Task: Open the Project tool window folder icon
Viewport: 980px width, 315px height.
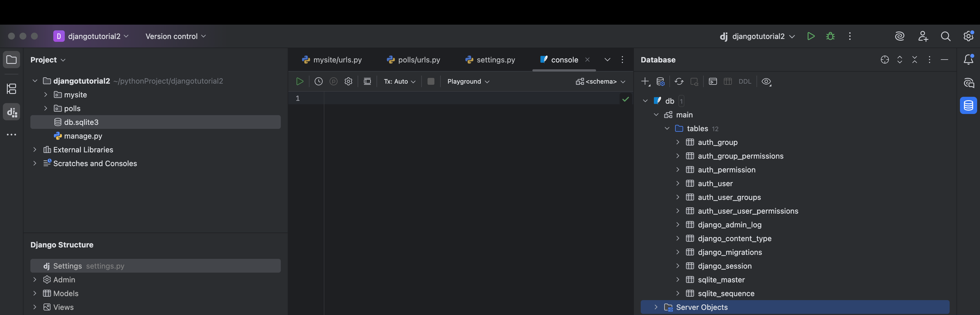Action: [x=11, y=60]
